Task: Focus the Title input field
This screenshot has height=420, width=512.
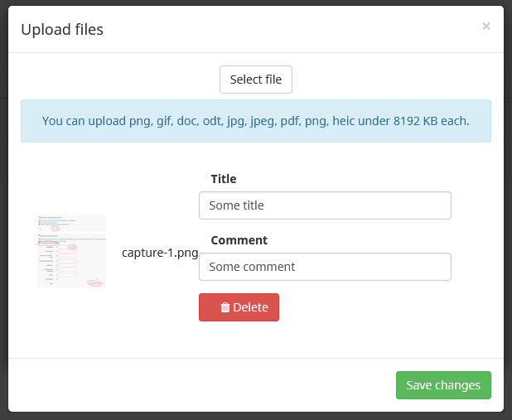Action: [325, 205]
